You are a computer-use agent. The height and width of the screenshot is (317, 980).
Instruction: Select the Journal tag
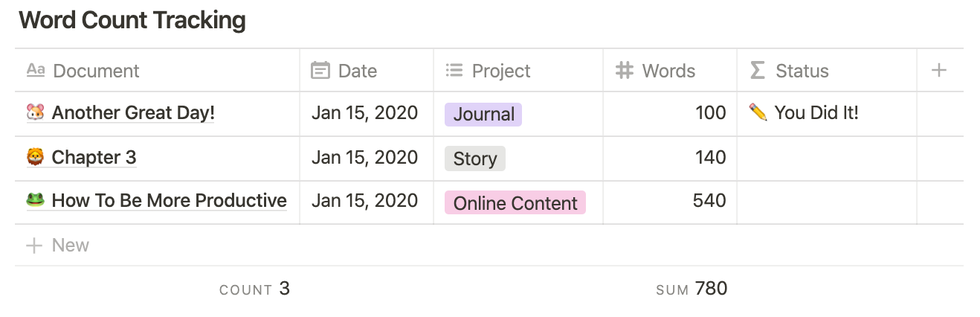coord(483,114)
